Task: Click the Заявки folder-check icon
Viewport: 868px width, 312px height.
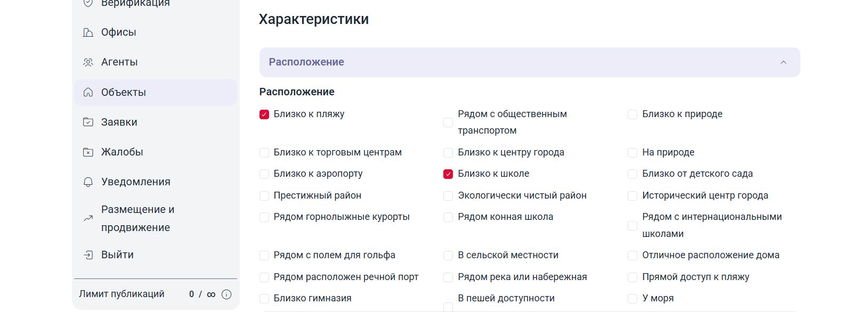Action: pos(88,122)
